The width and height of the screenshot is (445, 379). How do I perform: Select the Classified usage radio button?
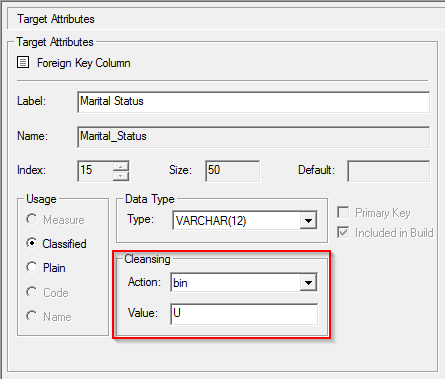click(x=32, y=243)
